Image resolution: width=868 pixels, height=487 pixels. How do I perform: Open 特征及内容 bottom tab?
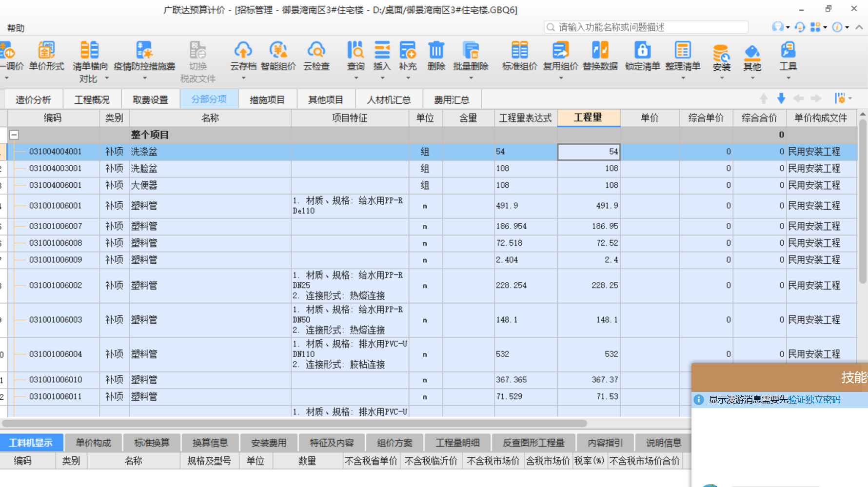332,443
